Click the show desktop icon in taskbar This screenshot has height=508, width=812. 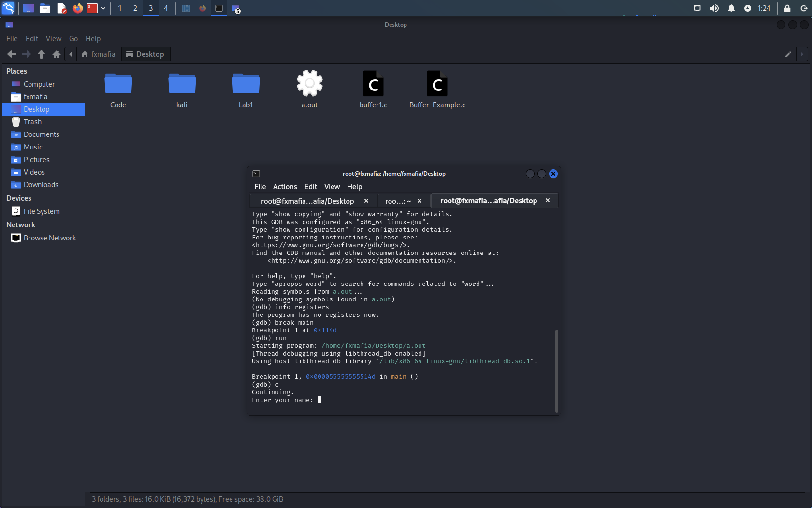click(29, 8)
